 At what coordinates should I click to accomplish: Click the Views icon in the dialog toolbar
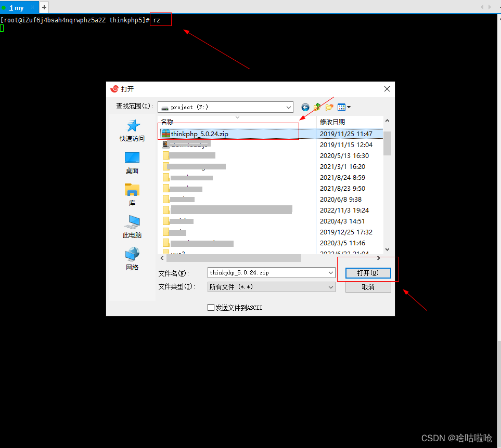tap(342, 107)
